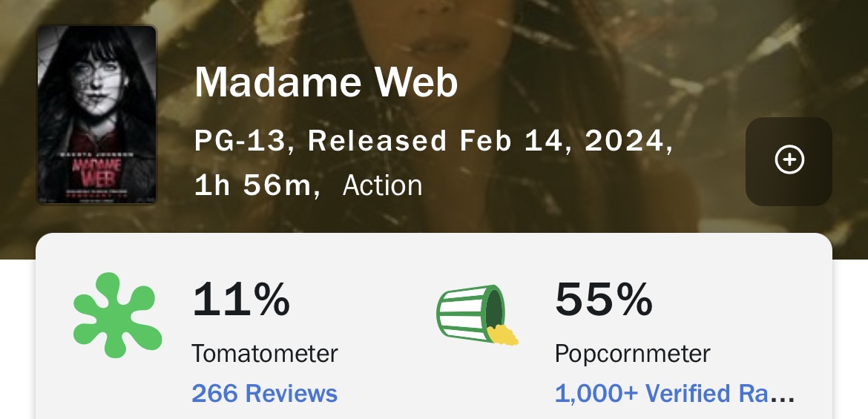Click the truncated ellipsis after Verified Ra
The height and width of the screenshot is (419, 868).
click(x=783, y=395)
